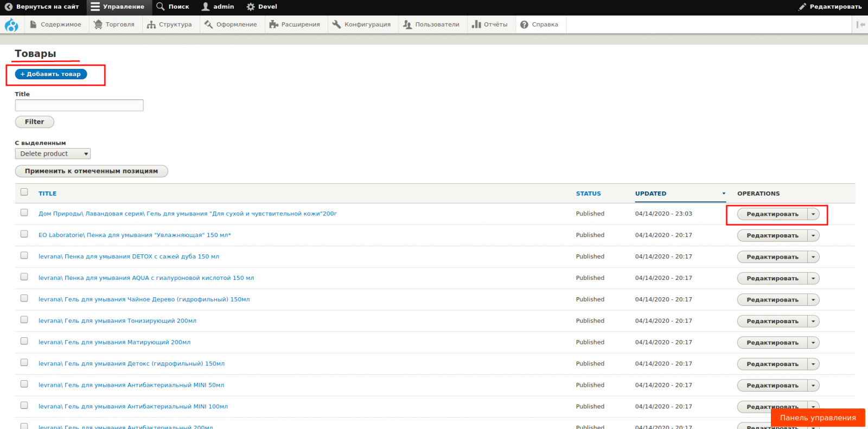Image resolution: width=868 pixels, height=429 pixels.
Task: Click the bar chart icon beside Отчёты
Action: click(x=476, y=24)
